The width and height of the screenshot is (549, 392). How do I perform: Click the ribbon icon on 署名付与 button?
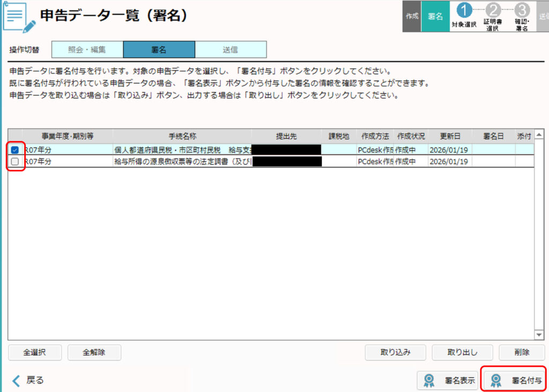[x=496, y=380]
